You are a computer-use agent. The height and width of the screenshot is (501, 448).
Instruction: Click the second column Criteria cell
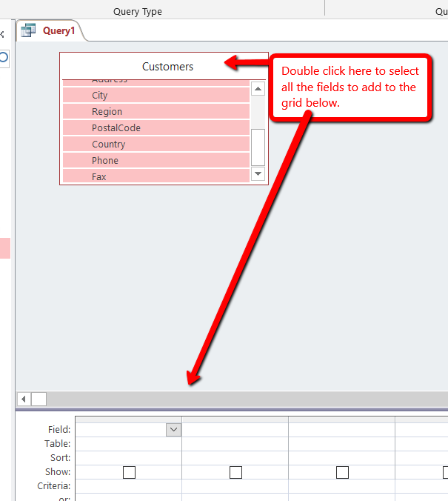(x=235, y=485)
